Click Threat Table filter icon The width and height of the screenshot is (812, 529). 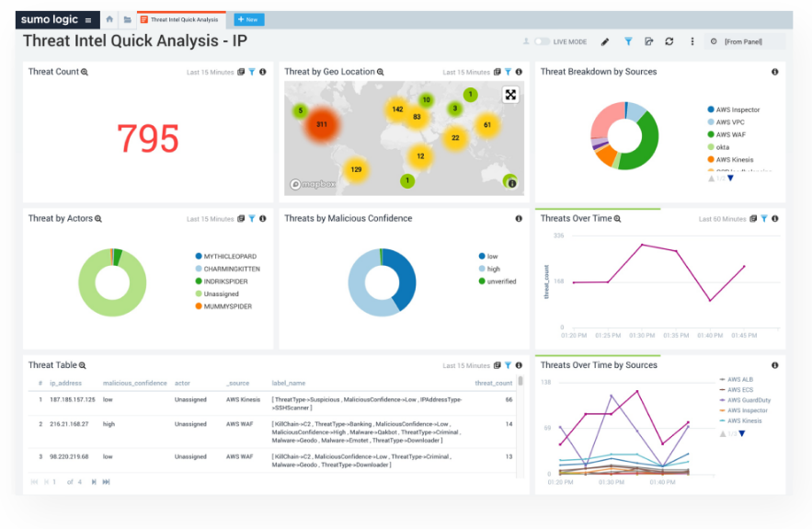click(x=508, y=365)
